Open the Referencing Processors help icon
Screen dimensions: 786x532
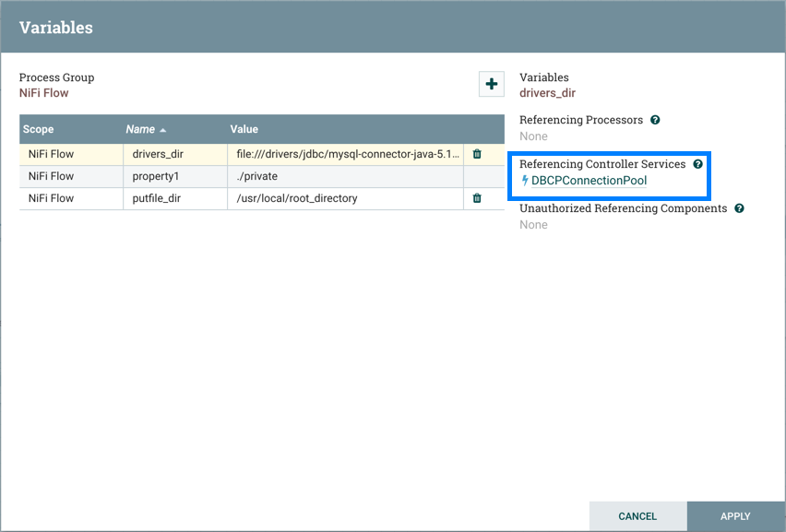point(654,120)
